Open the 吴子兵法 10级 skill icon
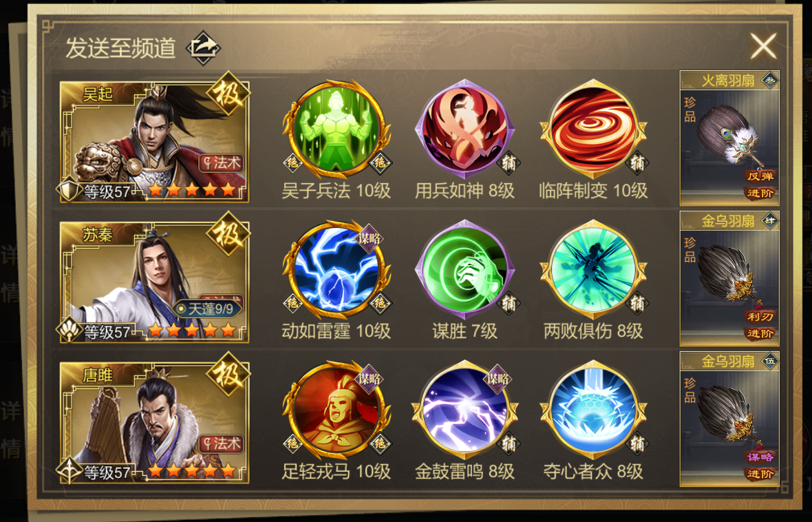Image resolution: width=812 pixels, height=522 pixels. pyautogui.click(x=336, y=128)
